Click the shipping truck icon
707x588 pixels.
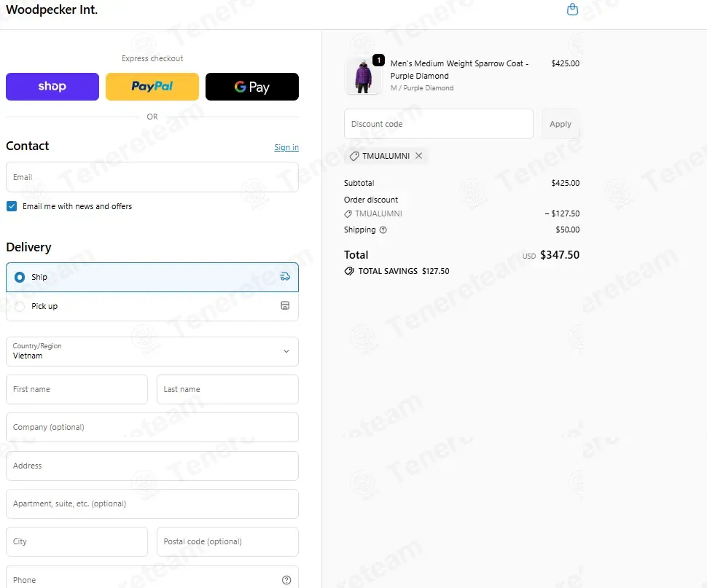(285, 277)
